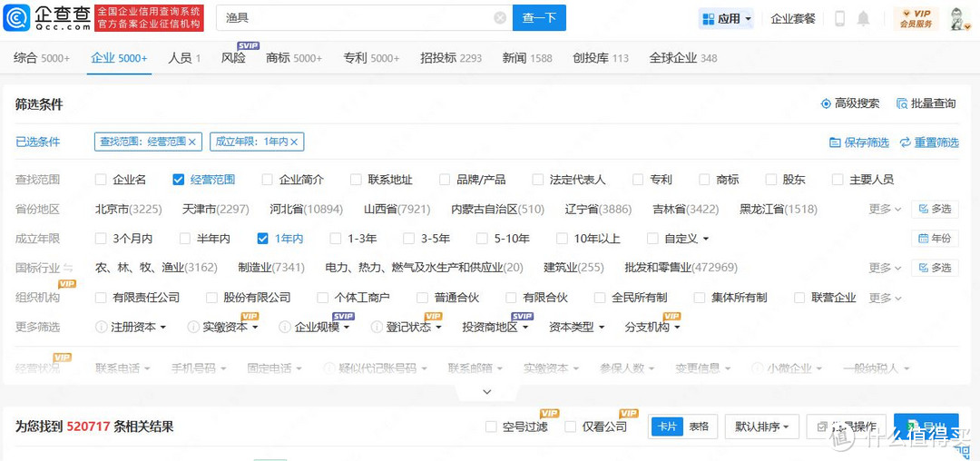Click the info icon before 登记状态
980x461 pixels.
click(x=377, y=327)
